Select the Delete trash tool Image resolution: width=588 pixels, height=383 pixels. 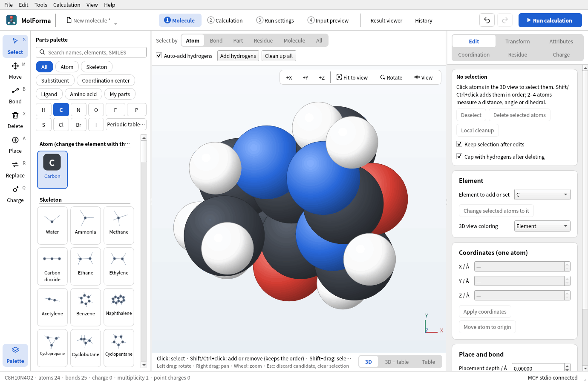tap(15, 120)
